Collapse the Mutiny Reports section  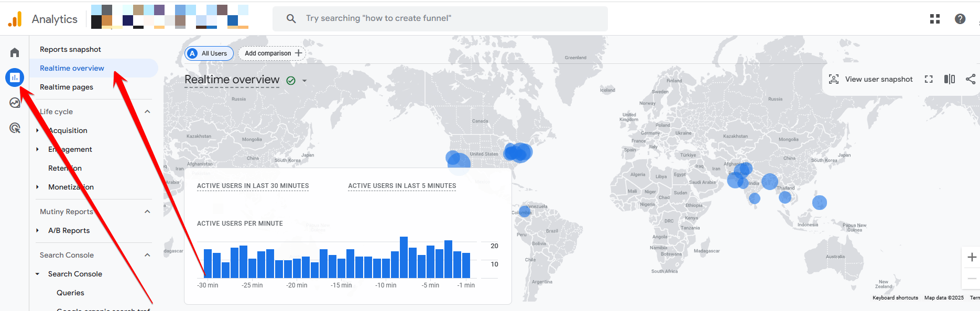(147, 212)
